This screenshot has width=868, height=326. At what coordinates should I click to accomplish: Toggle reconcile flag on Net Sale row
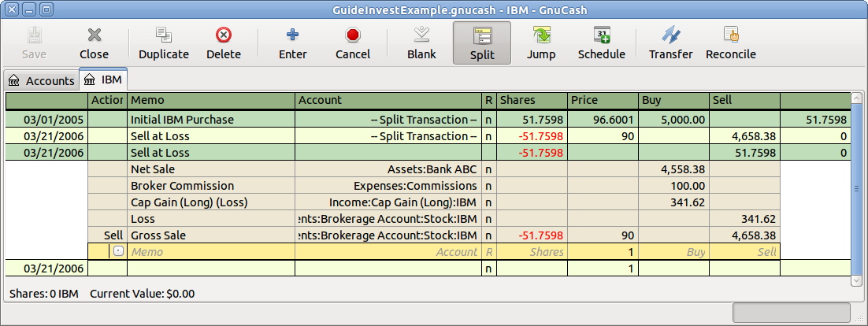click(488, 169)
